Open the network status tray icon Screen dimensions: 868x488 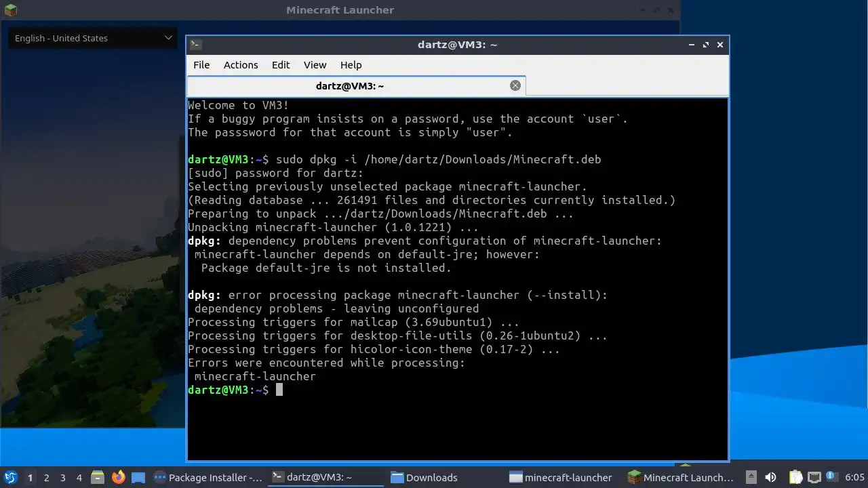point(814,477)
